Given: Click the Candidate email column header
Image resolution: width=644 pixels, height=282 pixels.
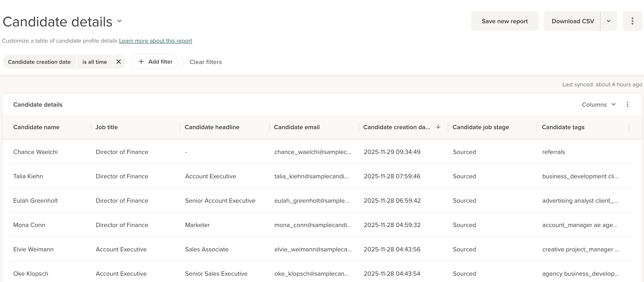Looking at the screenshot, I should (297, 127).
